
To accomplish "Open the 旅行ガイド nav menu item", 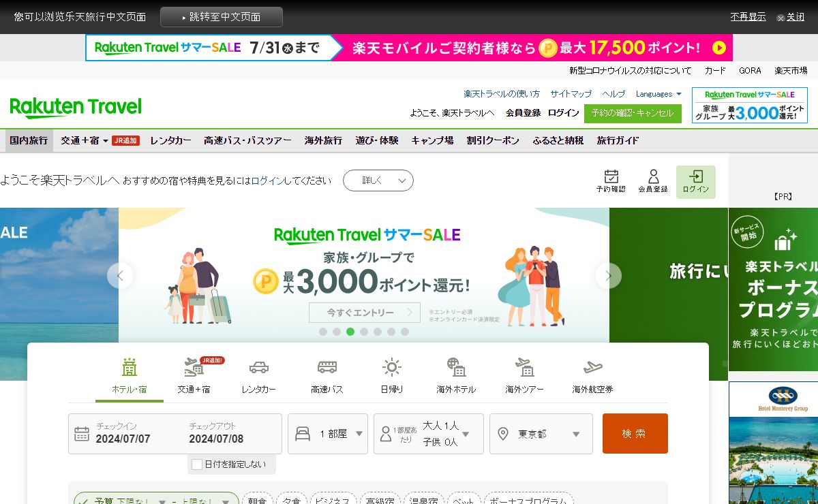I will (x=618, y=141).
